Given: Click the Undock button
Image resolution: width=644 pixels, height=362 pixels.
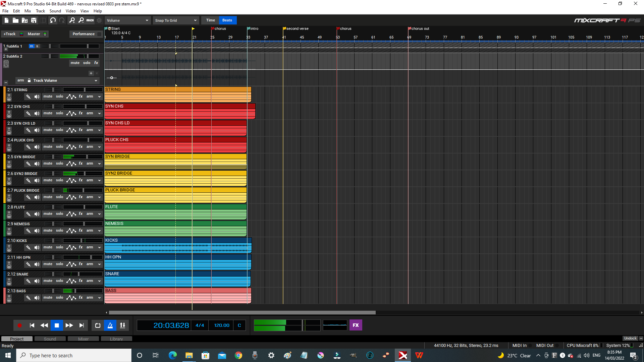Looking at the screenshot, I should (x=630, y=338).
